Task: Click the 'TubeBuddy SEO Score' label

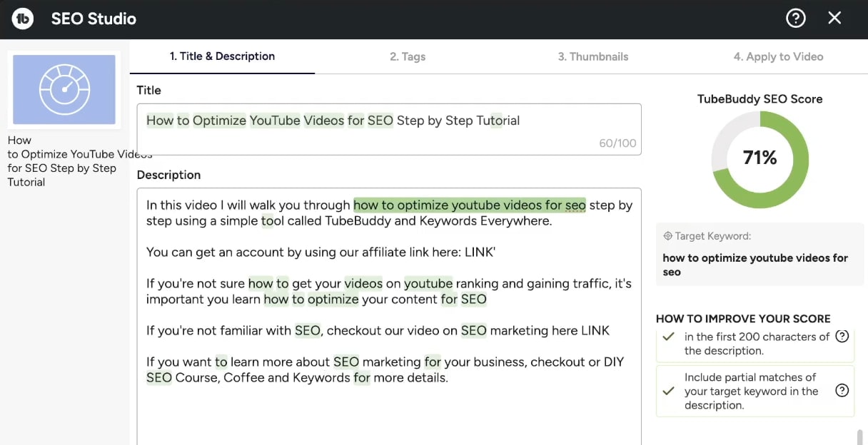Action: click(x=759, y=99)
